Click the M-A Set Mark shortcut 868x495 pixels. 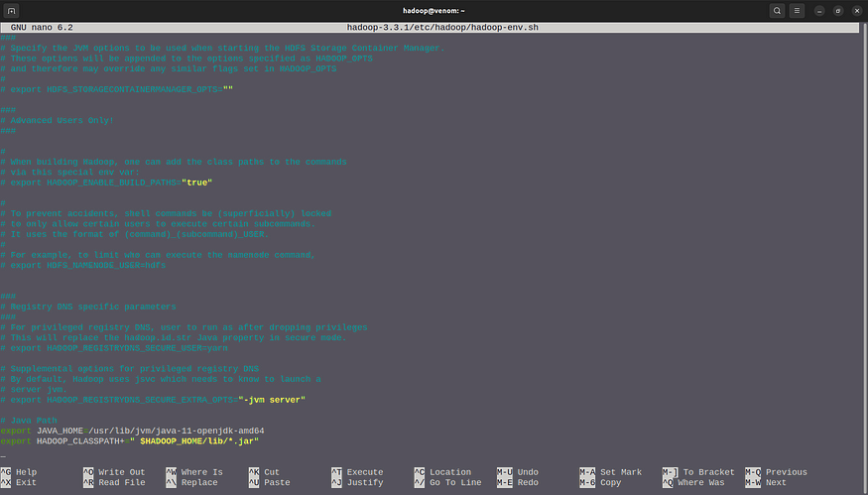(611, 472)
